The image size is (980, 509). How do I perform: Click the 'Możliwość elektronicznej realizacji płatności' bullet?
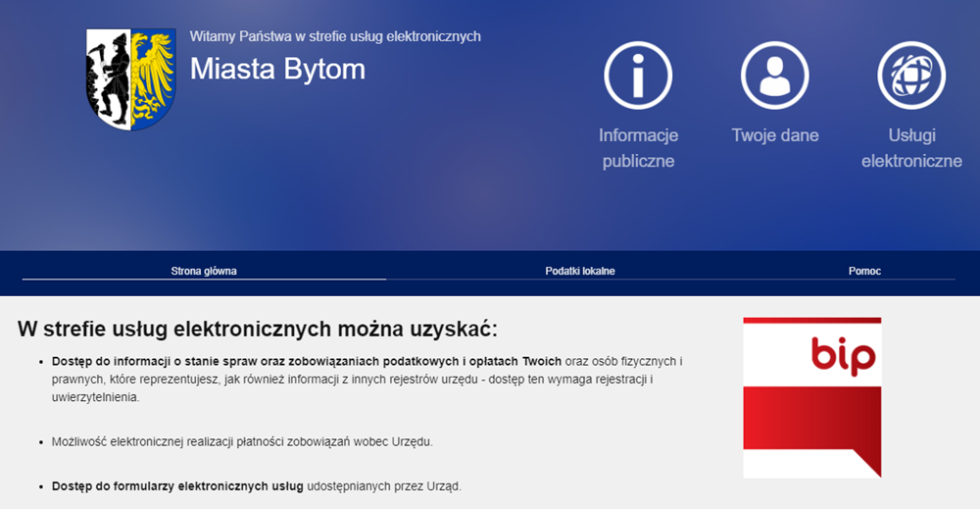click(x=242, y=442)
